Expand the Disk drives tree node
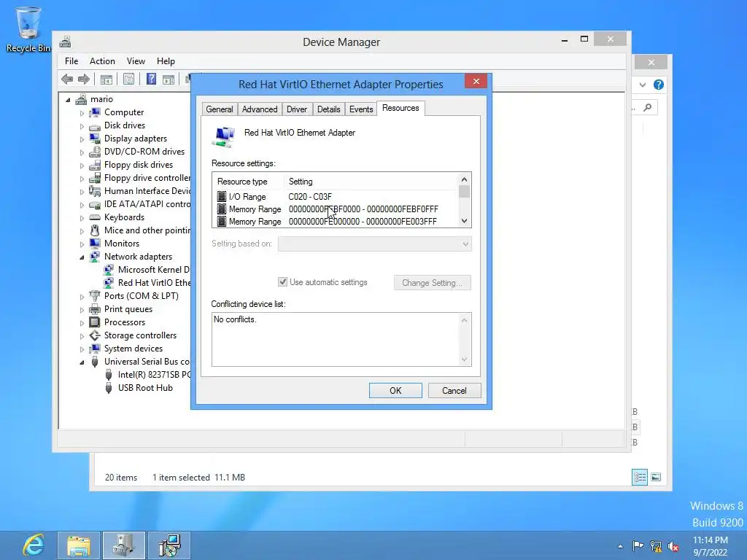The height and width of the screenshot is (560, 747). pos(82,126)
